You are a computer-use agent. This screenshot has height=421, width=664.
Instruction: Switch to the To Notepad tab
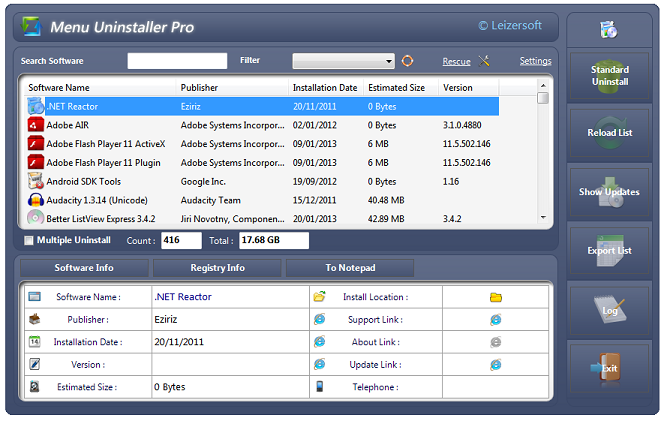pos(350,268)
